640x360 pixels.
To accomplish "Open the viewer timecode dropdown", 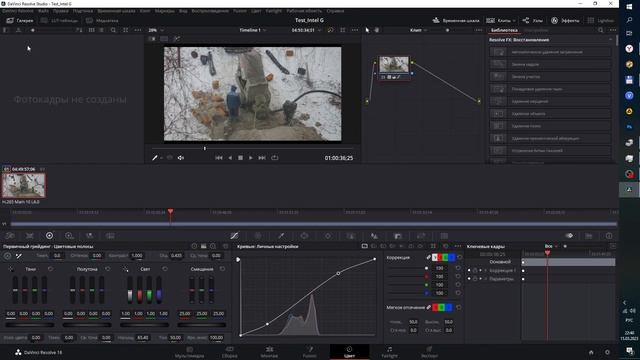I will pos(306,30).
